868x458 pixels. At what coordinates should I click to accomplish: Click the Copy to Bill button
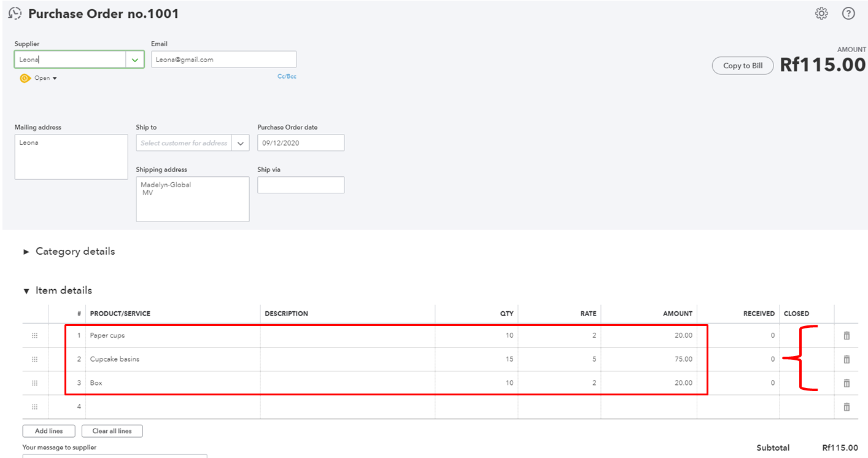click(743, 66)
